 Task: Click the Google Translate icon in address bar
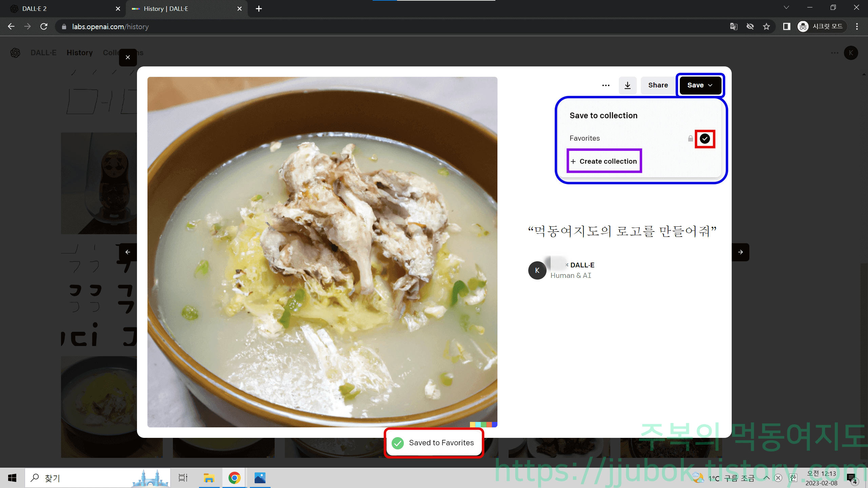pos(734,26)
